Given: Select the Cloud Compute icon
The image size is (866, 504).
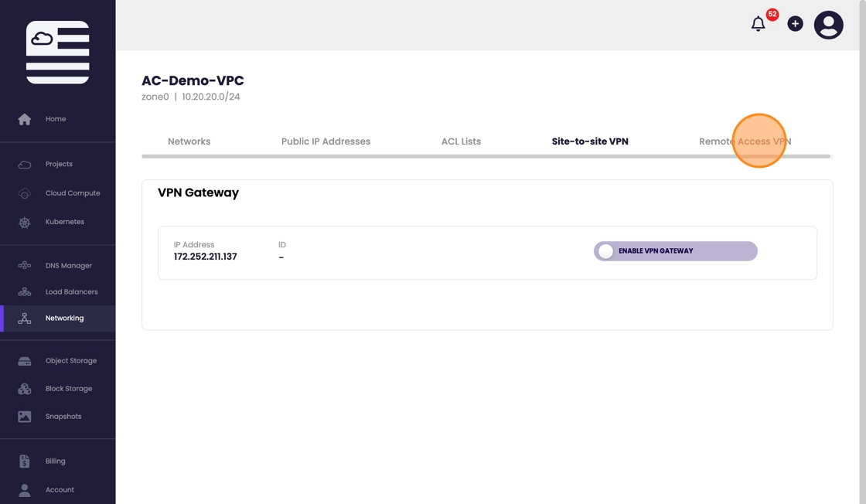Looking at the screenshot, I should [x=25, y=193].
